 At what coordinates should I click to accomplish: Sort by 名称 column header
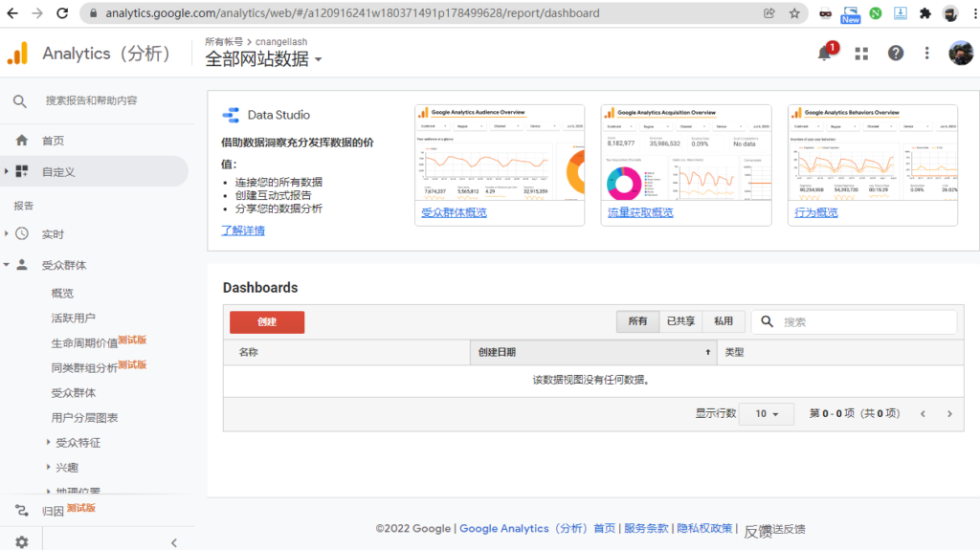[346, 352]
